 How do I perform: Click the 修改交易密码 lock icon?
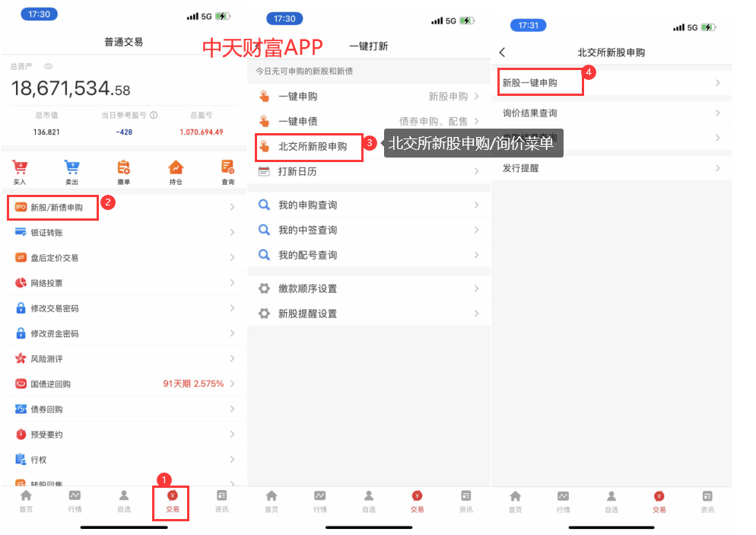(21, 307)
